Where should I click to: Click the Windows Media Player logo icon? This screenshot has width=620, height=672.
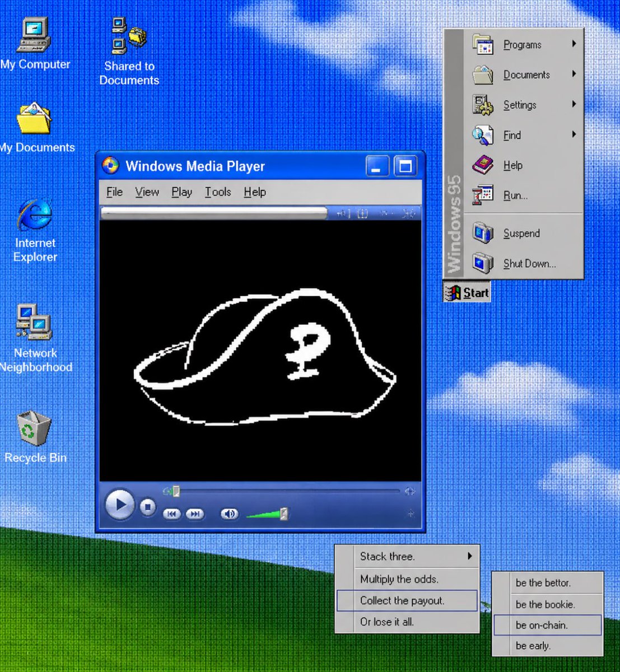pyautogui.click(x=110, y=166)
